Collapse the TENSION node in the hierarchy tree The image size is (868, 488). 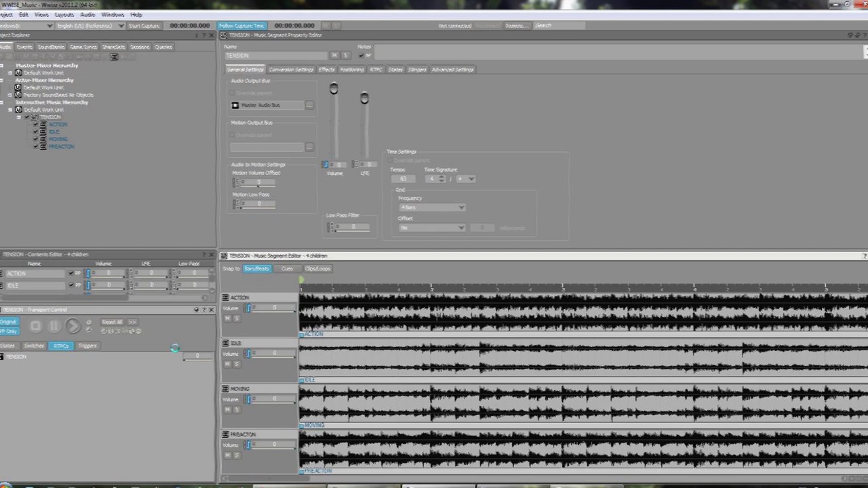pos(19,117)
